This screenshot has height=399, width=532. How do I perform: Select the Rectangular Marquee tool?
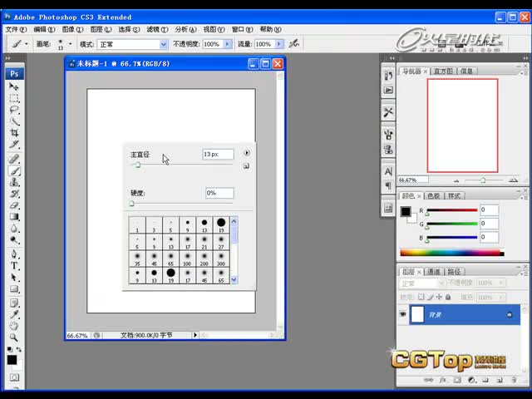tap(14, 98)
